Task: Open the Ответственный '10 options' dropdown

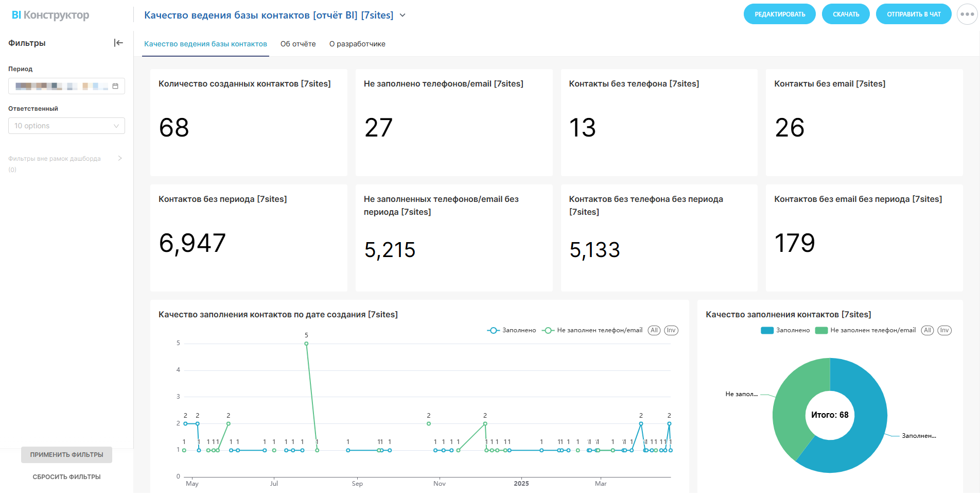Action: pos(66,126)
